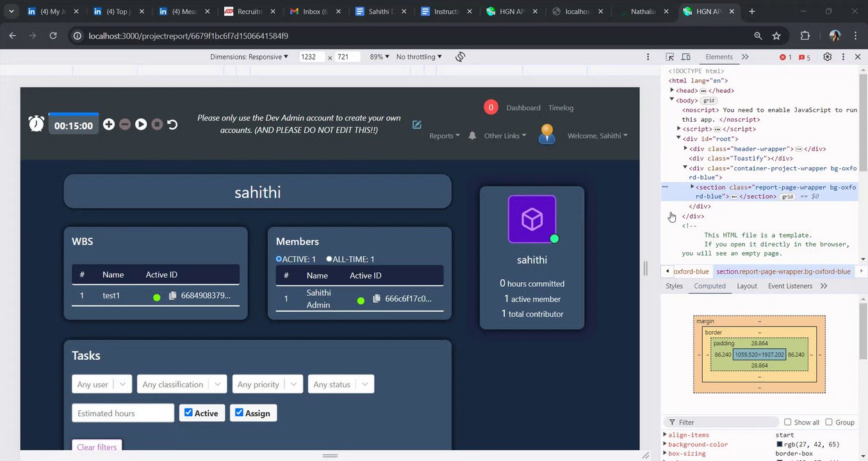Screen dimensions: 868x461
Task: Expand the head element in DOM tree
Action: [672, 90]
